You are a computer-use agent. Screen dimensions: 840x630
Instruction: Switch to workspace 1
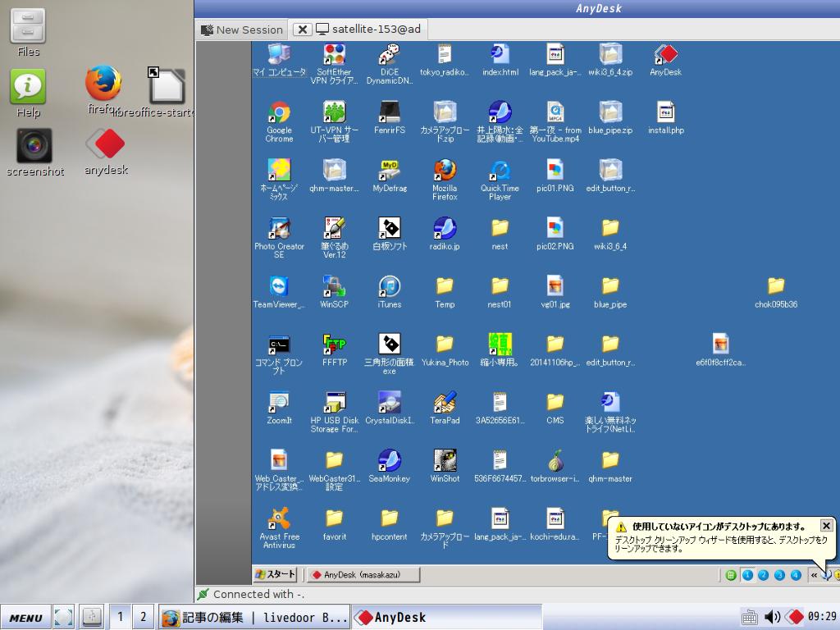click(121, 617)
